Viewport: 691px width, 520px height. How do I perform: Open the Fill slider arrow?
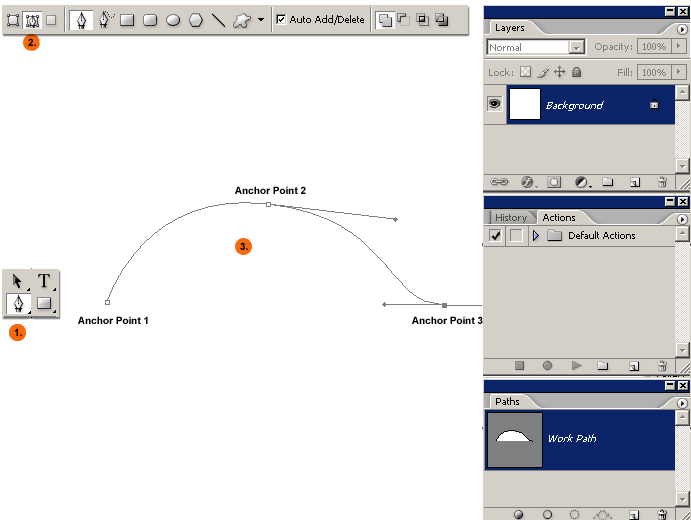[679, 72]
